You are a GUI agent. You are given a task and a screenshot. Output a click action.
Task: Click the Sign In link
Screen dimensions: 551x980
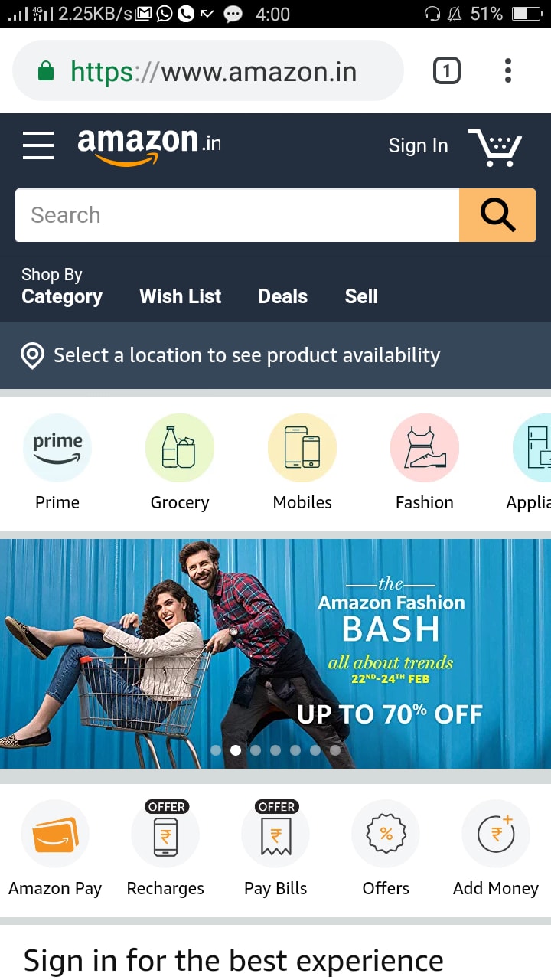(x=418, y=145)
